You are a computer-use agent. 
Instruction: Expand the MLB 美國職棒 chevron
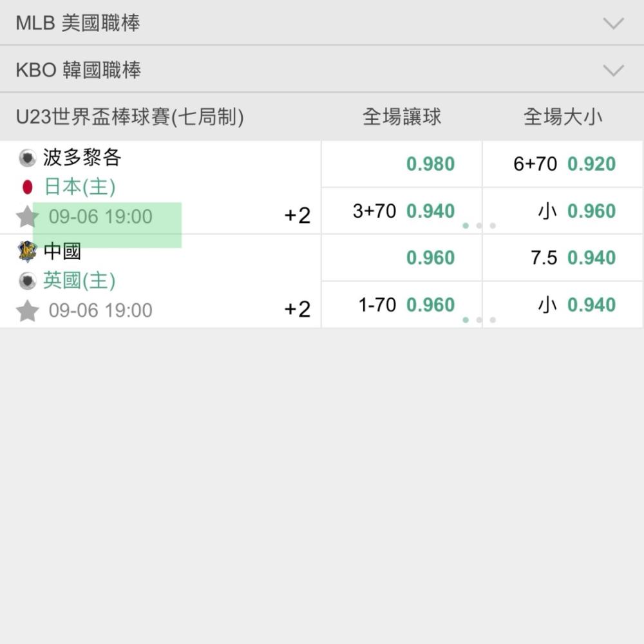click(614, 23)
